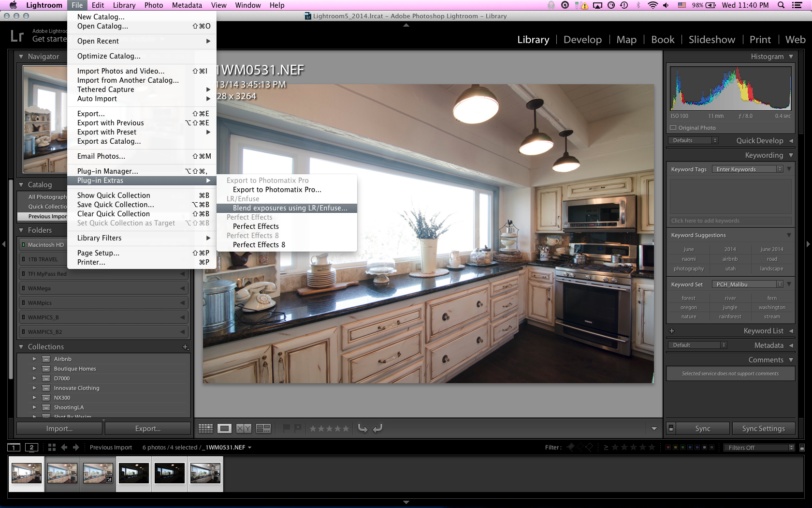Toggle filmstrip filters on/off switch

802,448
